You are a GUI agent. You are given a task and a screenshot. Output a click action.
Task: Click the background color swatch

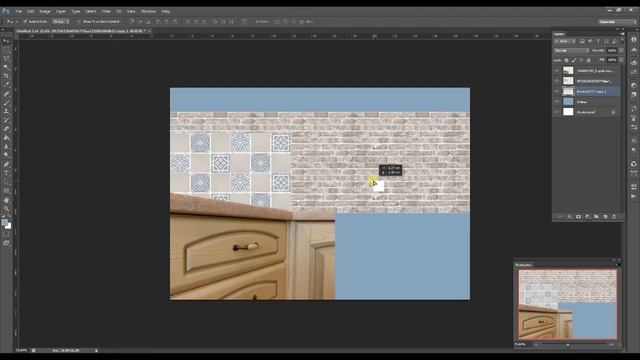pos(9,226)
